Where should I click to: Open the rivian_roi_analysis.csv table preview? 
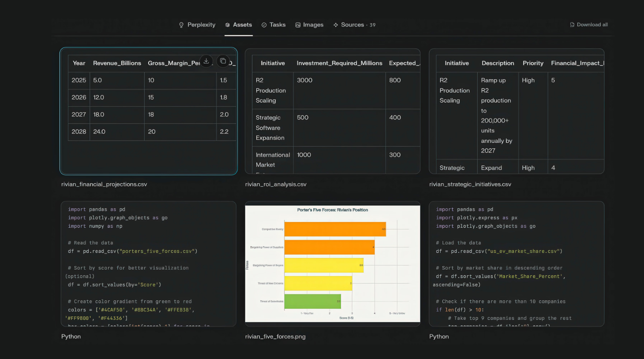click(333, 111)
